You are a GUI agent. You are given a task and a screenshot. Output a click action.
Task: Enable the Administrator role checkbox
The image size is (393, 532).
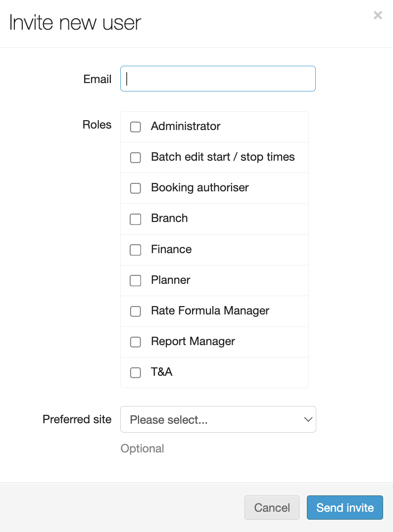[x=136, y=127]
